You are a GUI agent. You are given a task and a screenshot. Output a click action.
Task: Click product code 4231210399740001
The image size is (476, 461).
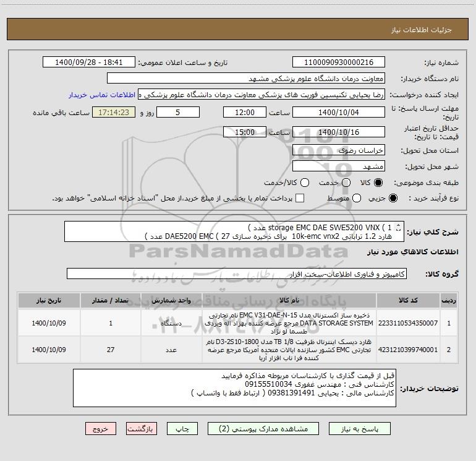408,350
